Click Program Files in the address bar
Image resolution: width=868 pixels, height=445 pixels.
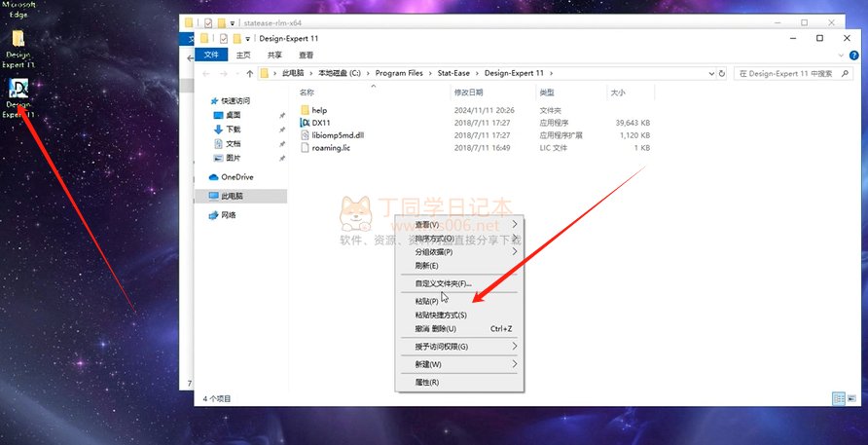click(399, 73)
